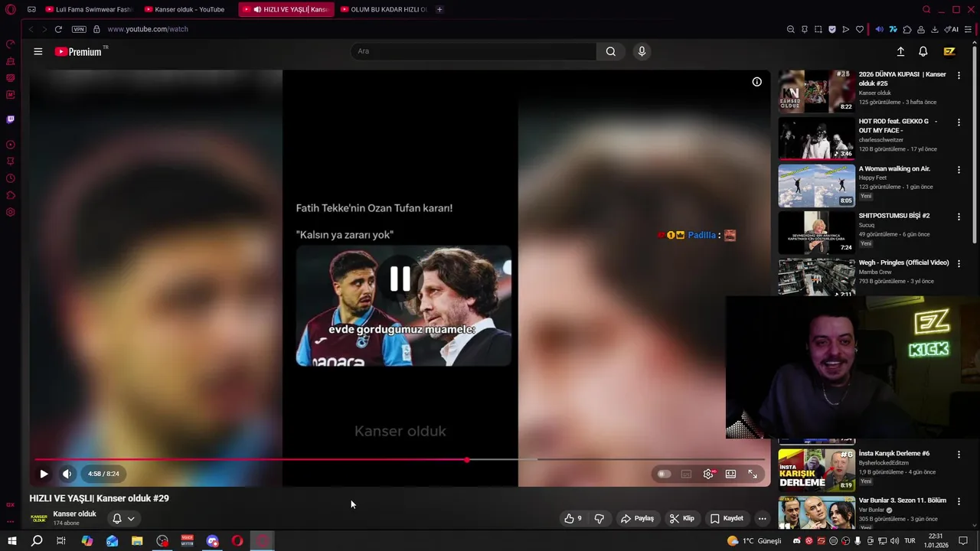Open options for HOT ROD feat. GEKKO G video
980x551 pixels.
959,122
